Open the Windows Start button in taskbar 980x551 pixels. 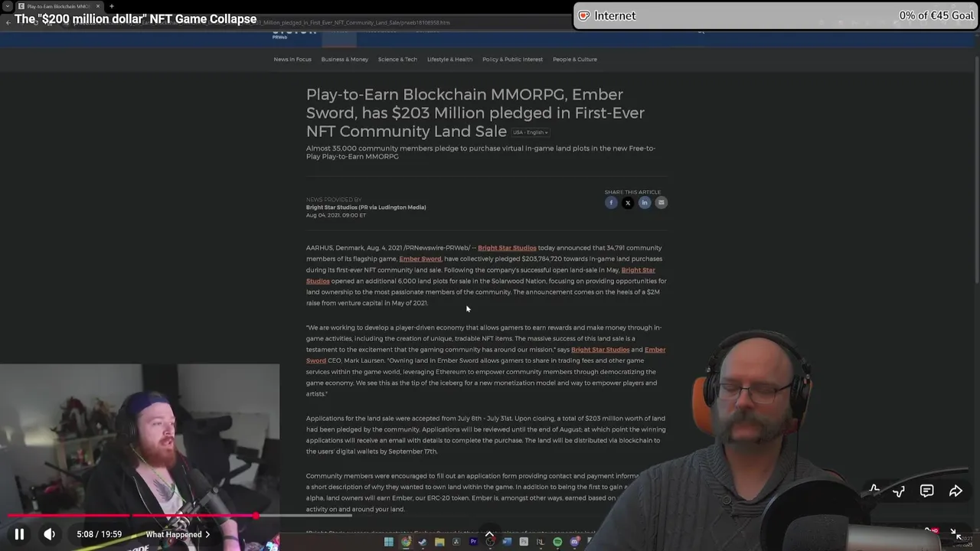point(388,542)
